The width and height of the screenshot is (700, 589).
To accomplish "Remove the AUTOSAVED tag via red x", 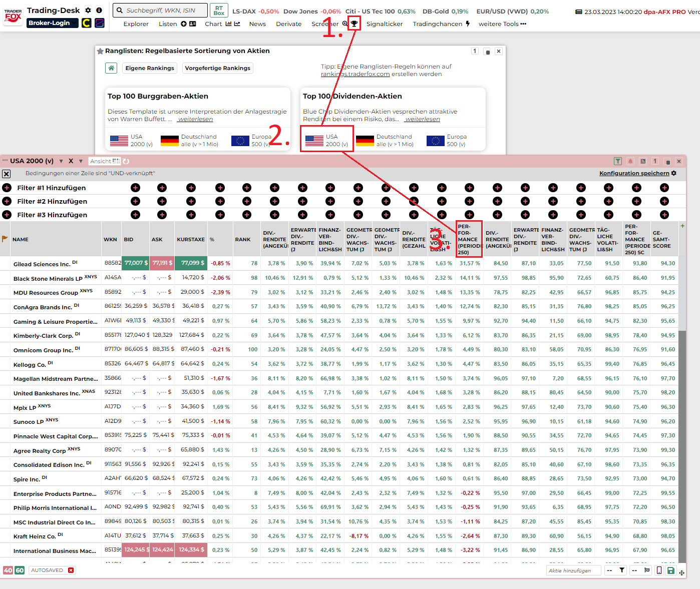I will [71, 570].
